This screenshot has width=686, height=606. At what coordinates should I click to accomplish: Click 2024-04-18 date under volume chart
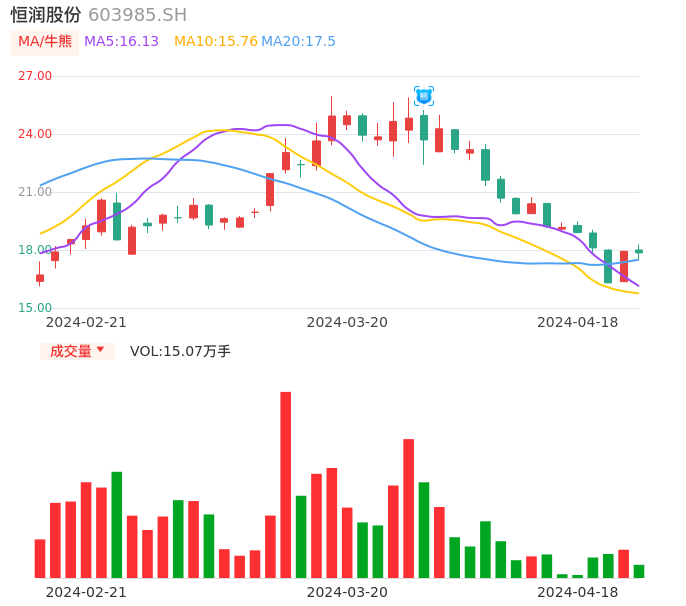[578, 592]
